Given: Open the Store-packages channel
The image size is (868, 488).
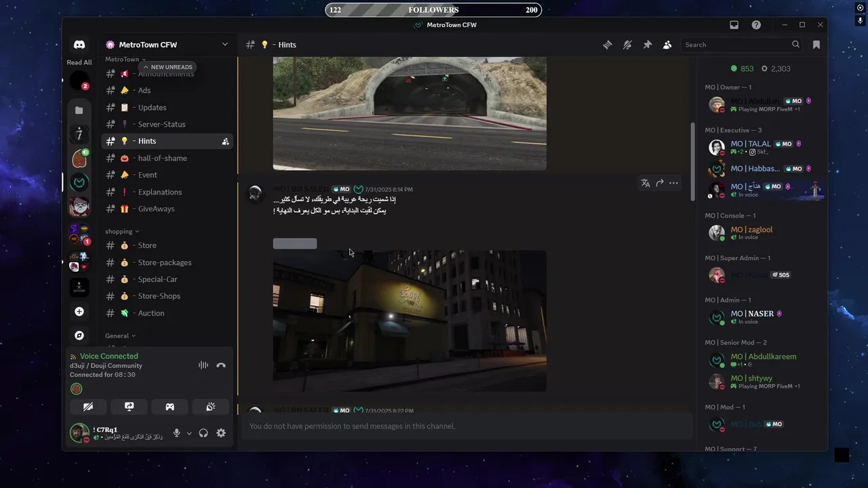Looking at the screenshot, I should coord(167,263).
